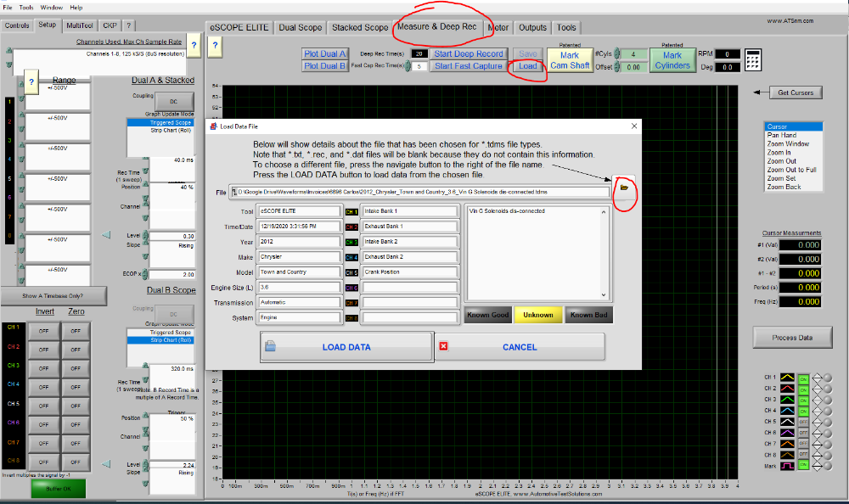The image size is (849, 504).
Task: Click the Mark row diamond position control
Action: [x=817, y=466]
